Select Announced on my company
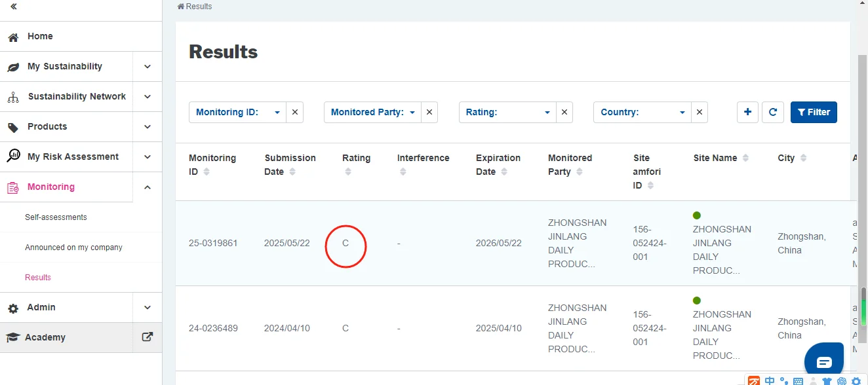This screenshot has width=868, height=385. [73, 247]
